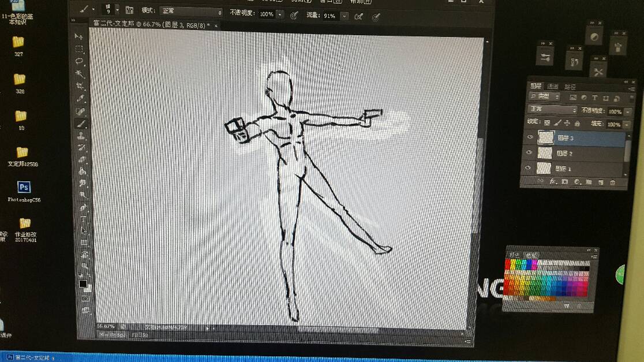Viewport: 644px width, 362px height.
Task: Select the Zoom tool
Action: (85, 266)
